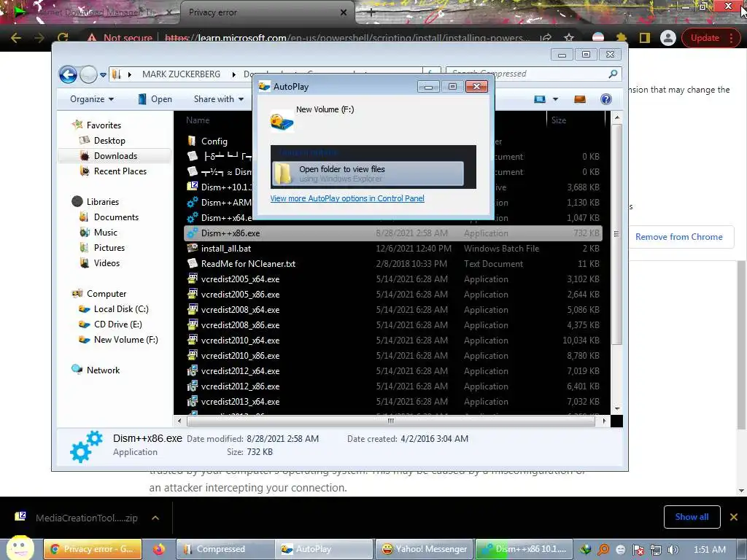Expand the view options dropdown arrow
This screenshot has width=747, height=560.
tap(555, 99)
